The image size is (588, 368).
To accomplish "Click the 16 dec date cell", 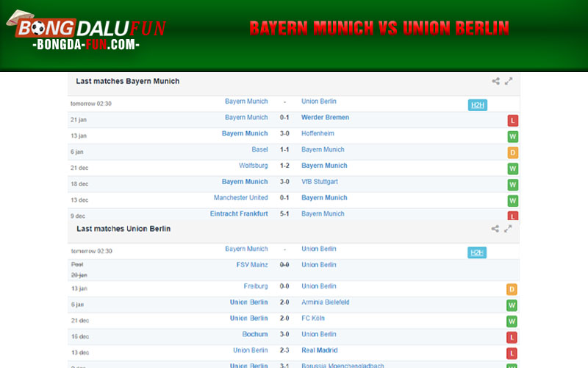I will [x=80, y=336].
